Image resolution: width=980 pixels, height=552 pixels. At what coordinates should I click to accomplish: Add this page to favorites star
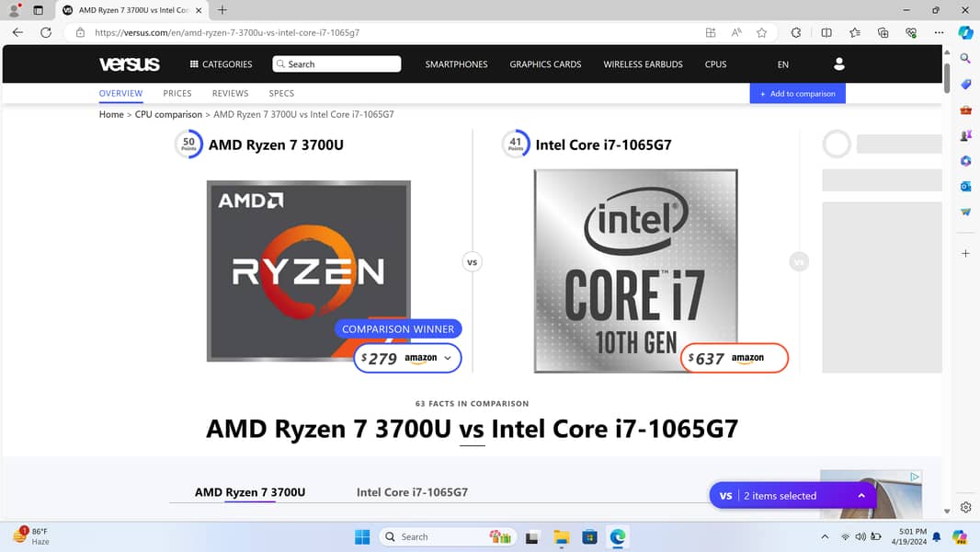click(x=761, y=32)
